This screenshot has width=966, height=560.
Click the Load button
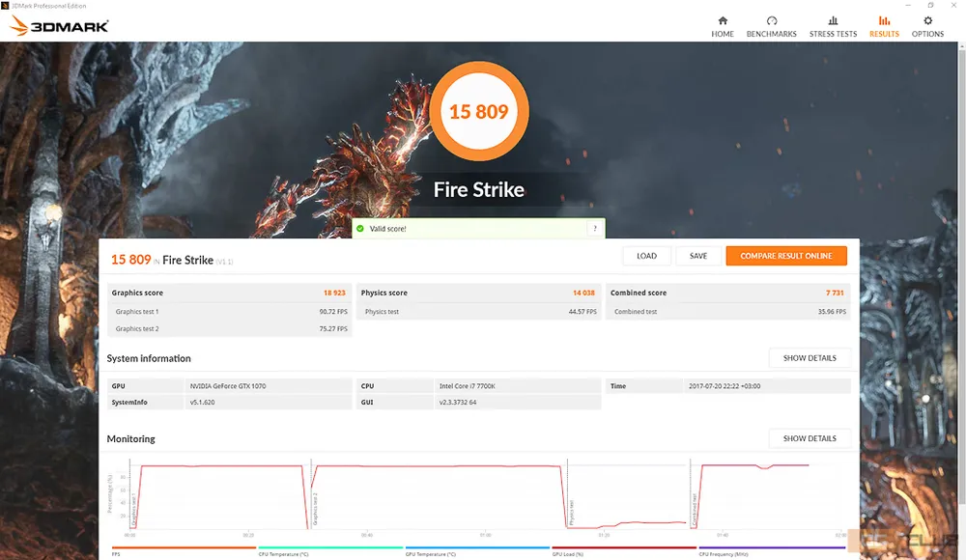[646, 256]
